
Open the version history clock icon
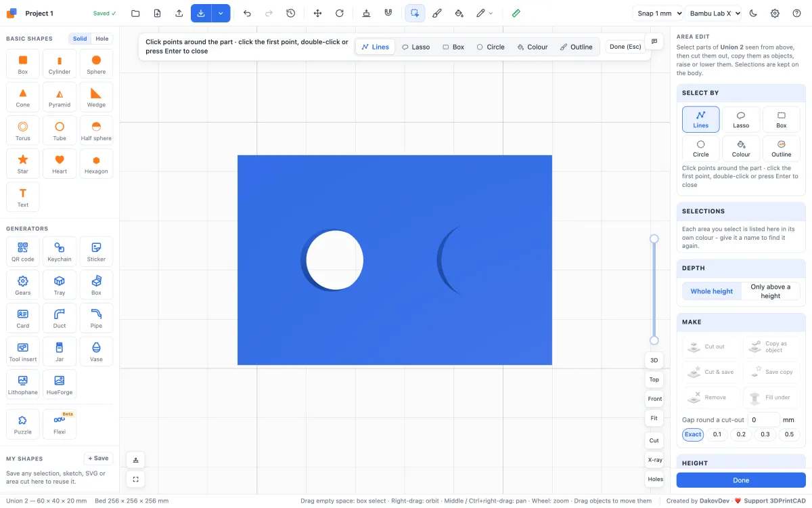click(x=290, y=14)
